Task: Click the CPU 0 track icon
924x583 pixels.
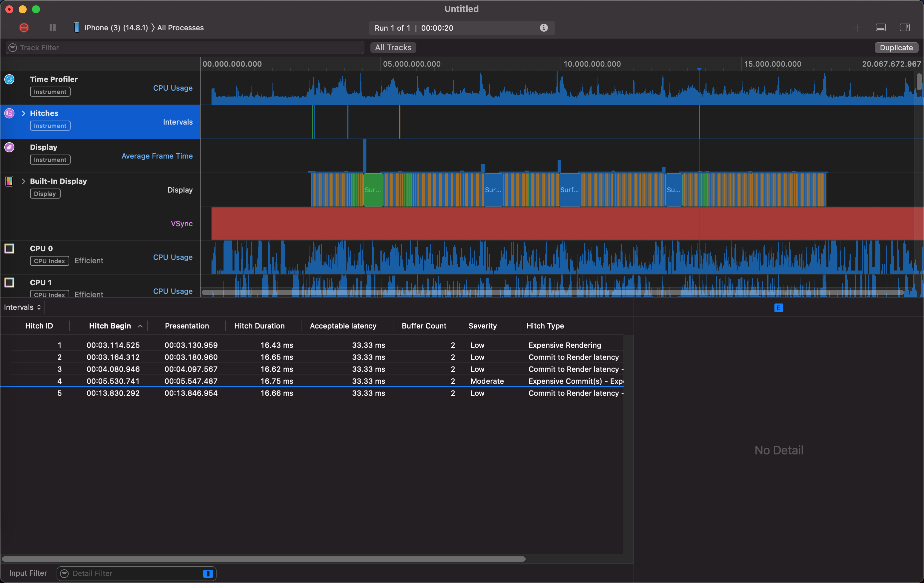Action: [9, 249]
